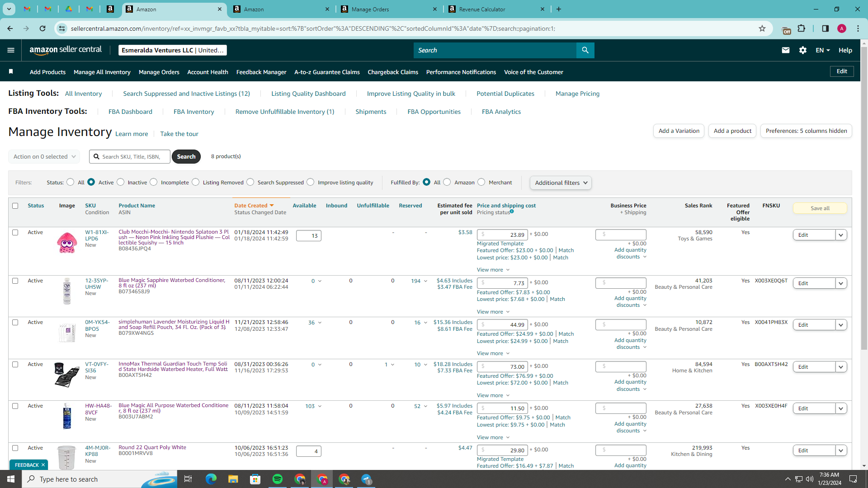Open Preferences: 5 columns hidden button
The image size is (868, 488).
(x=806, y=131)
